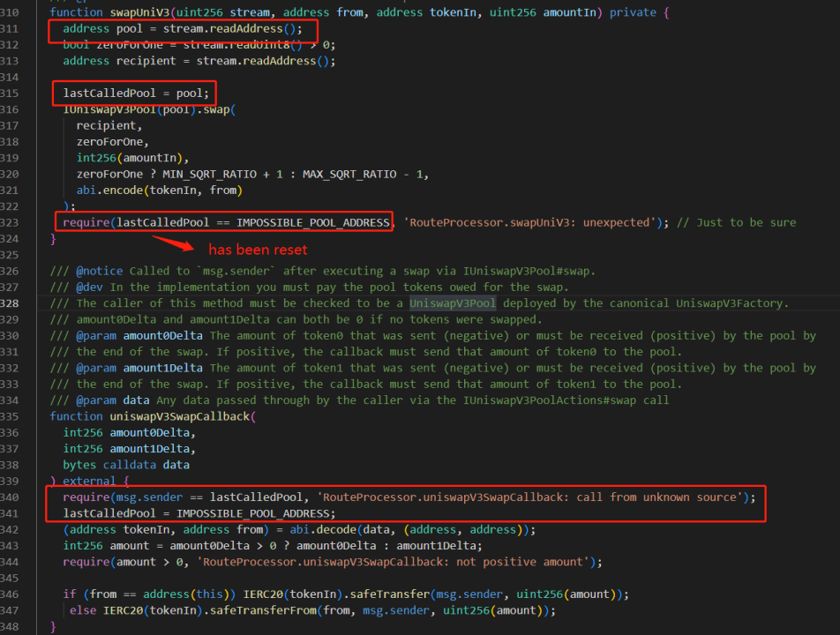The image size is (840, 635).
Task: Click 'int256 amount0Delta,' parameter on line 336
Action: pos(130,433)
